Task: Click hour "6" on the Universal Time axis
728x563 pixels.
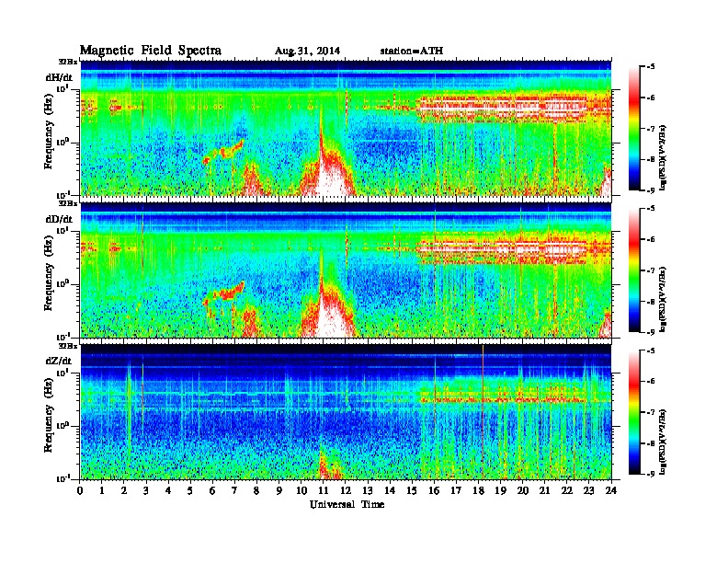Action: click(x=212, y=490)
